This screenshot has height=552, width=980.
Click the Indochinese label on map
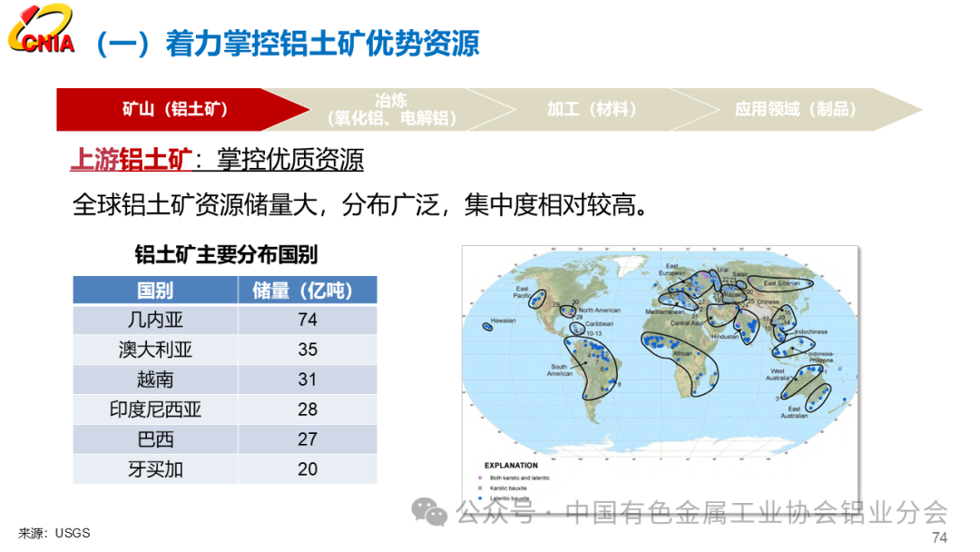click(811, 331)
